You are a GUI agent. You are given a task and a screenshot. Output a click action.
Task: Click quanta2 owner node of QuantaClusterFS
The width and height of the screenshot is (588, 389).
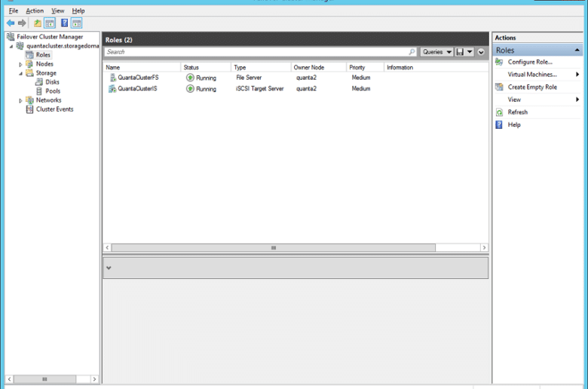coord(306,78)
